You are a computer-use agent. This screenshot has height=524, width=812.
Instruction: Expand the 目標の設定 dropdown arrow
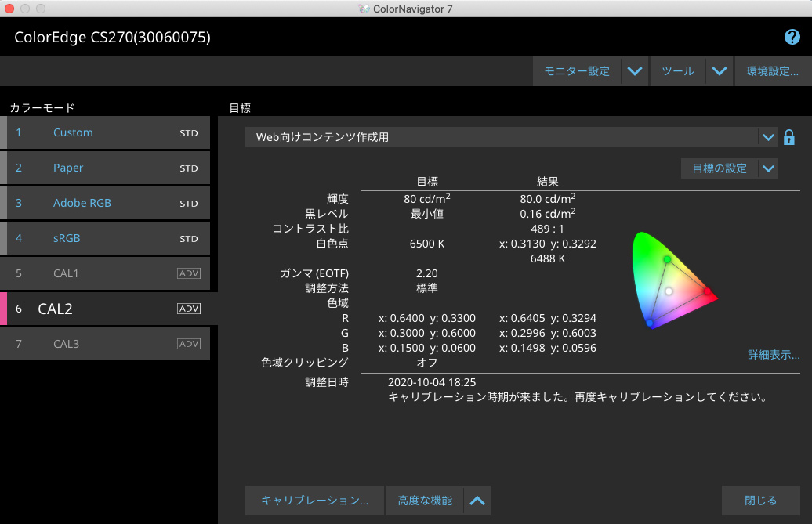768,168
